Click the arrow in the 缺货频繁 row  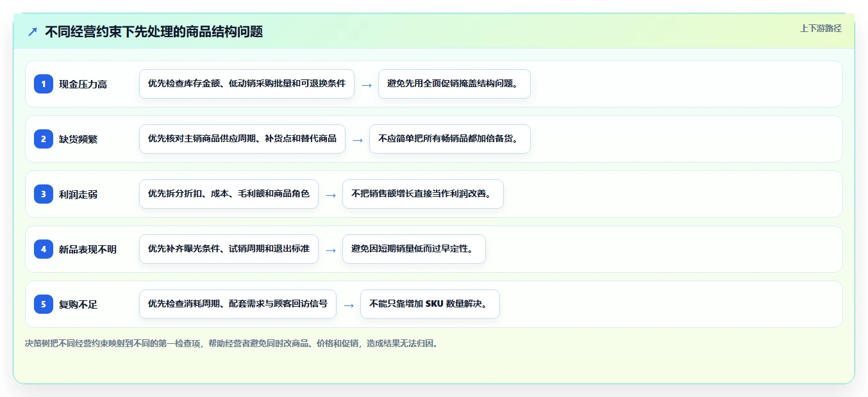(358, 140)
